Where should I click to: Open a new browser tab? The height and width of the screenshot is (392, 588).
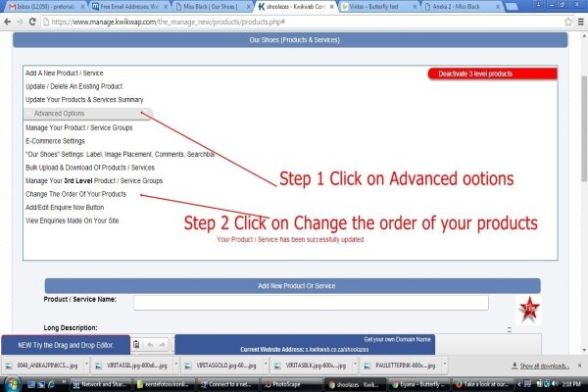[512, 7]
